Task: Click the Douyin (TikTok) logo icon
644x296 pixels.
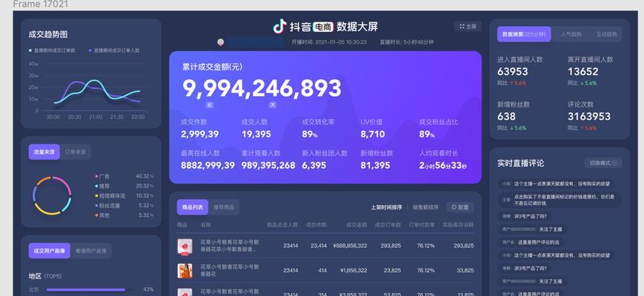Action: [x=279, y=27]
